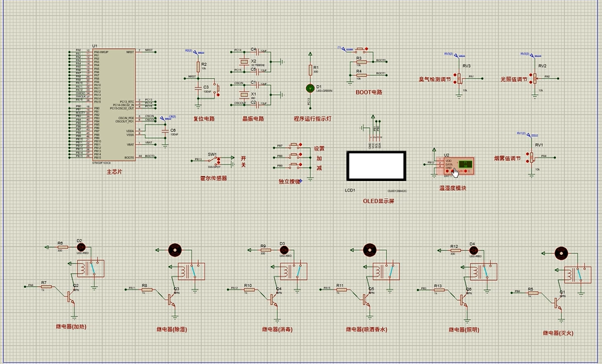Select transistor Q4 in disinfect circuit

pyautogui.click(x=273, y=300)
